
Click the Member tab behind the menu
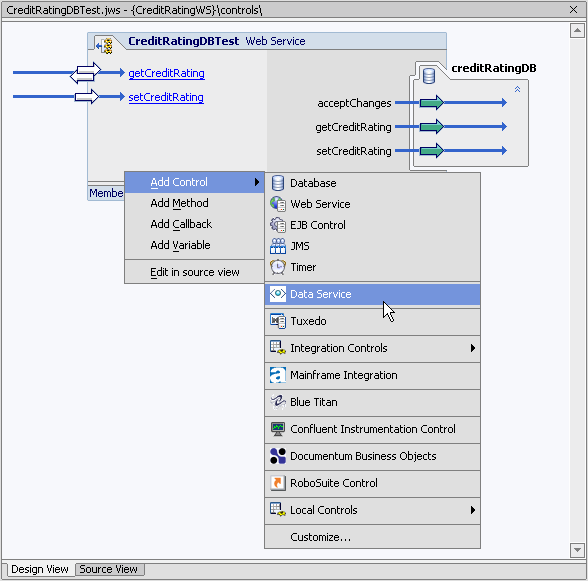pyautogui.click(x=106, y=193)
